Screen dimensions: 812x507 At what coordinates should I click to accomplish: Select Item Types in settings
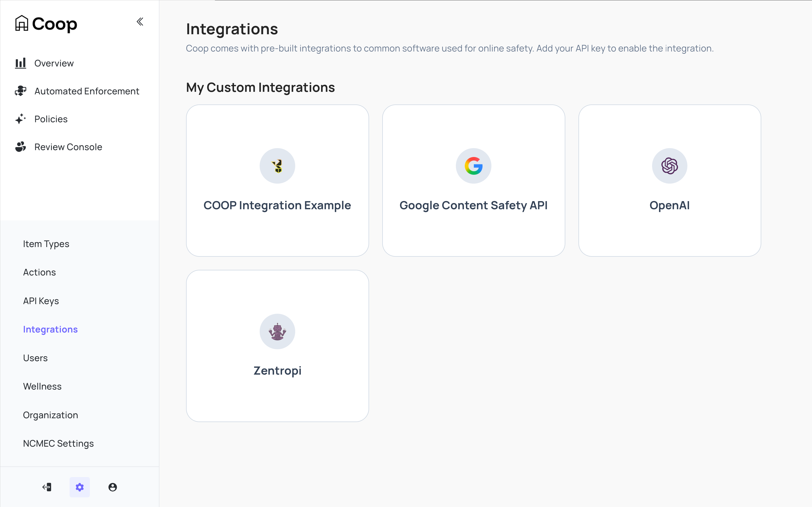pyautogui.click(x=46, y=244)
